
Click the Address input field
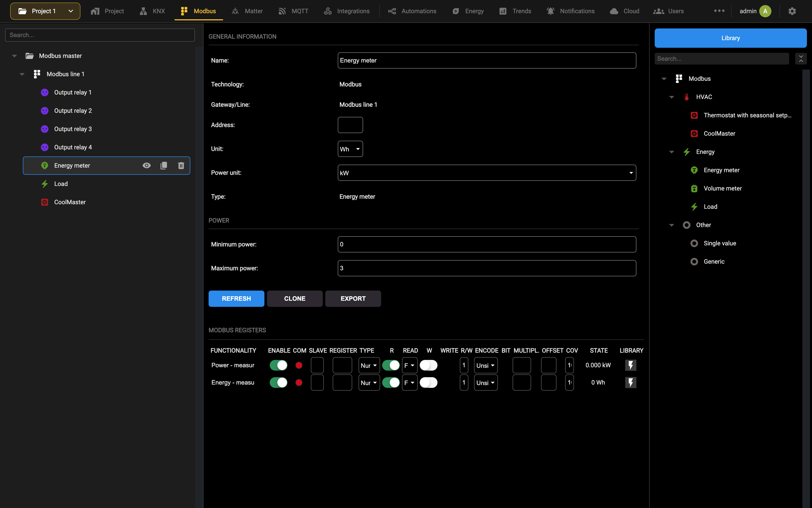350,125
